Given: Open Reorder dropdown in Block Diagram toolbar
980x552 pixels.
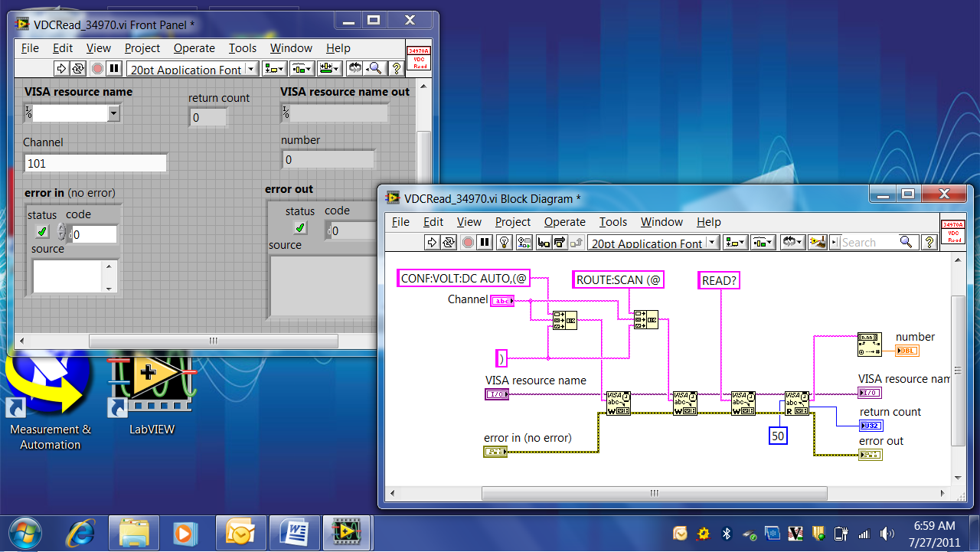Looking at the screenshot, I should [792, 242].
